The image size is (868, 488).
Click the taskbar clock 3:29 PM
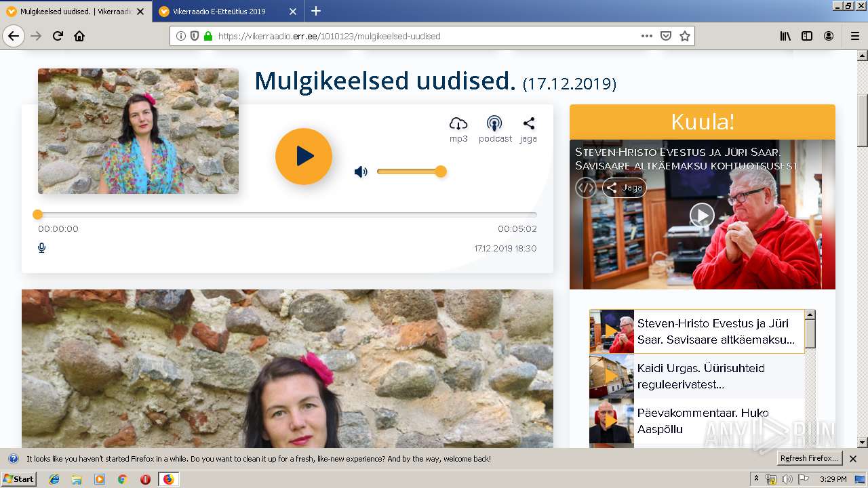833,479
